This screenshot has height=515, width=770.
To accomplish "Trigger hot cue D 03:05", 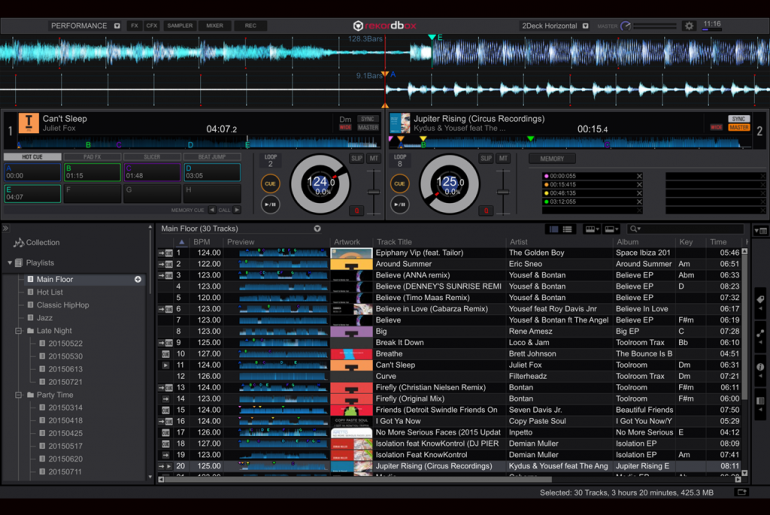I will click(x=212, y=172).
